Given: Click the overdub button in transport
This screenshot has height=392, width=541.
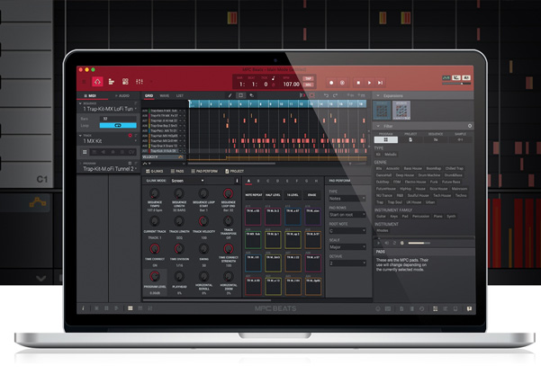Looking at the screenshot, I should pyautogui.click(x=343, y=83).
